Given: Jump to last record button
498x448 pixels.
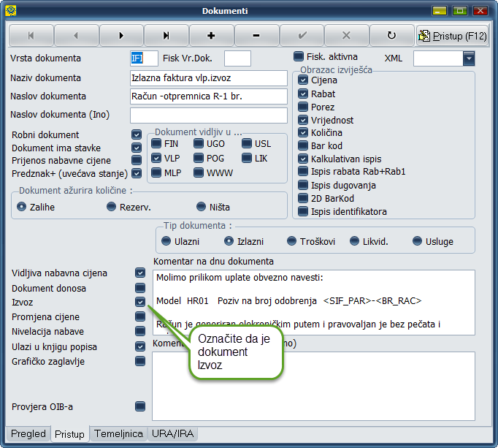Looking at the screenshot, I should pyautogui.click(x=166, y=35).
